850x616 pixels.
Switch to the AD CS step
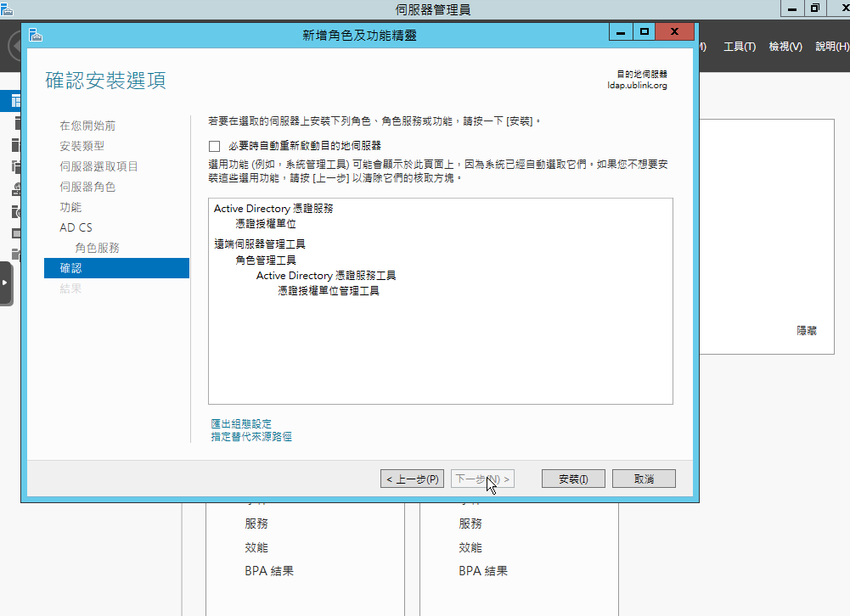tap(76, 227)
